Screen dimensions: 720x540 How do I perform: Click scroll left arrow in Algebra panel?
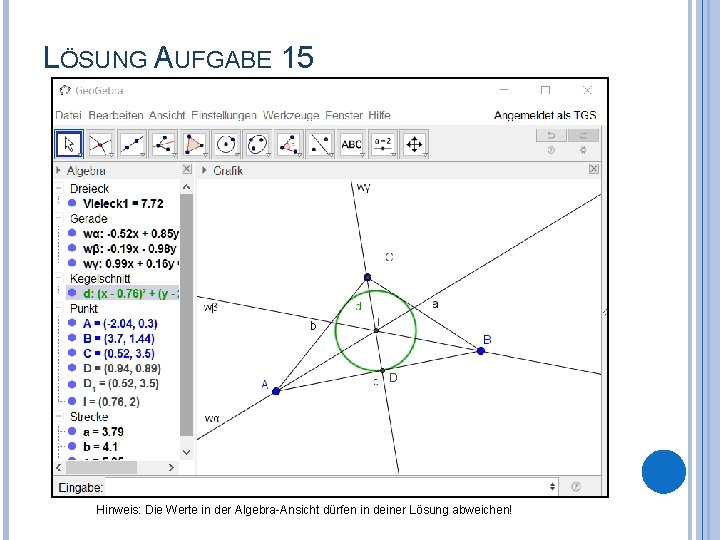click(59, 467)
